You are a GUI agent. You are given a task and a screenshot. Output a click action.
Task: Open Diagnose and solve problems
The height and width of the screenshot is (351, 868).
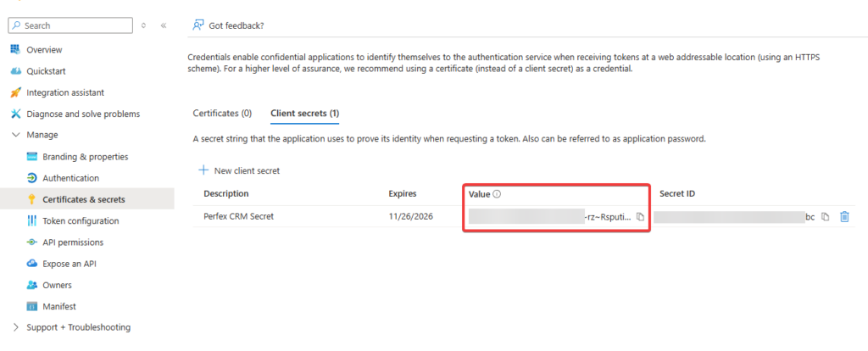click(x=83, y=114)
